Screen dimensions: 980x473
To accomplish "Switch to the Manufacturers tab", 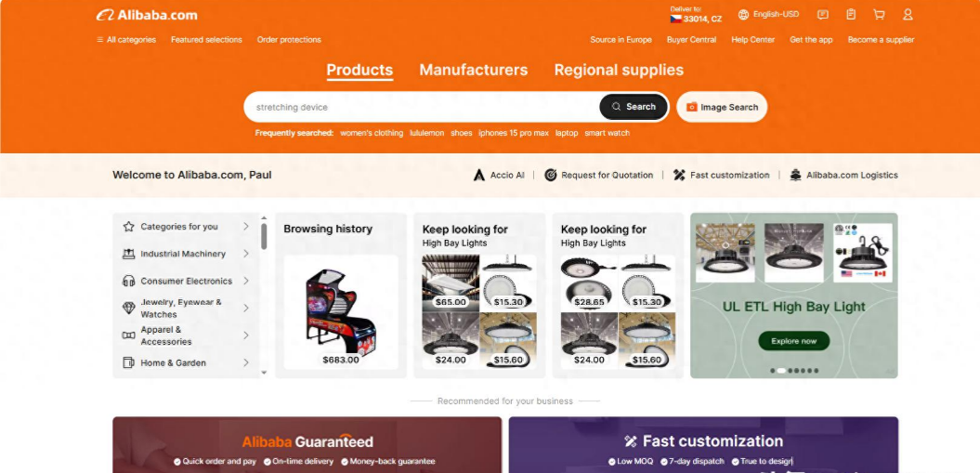I will [x=474, y=70].
